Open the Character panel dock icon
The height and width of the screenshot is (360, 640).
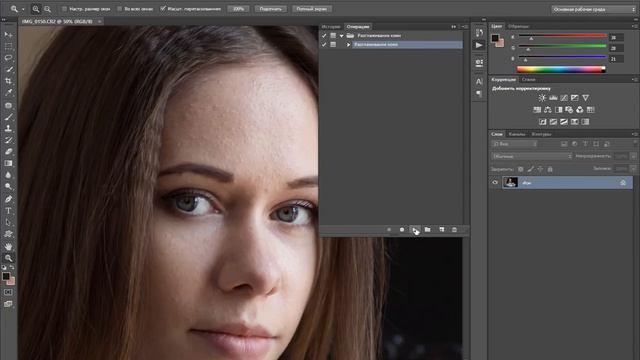479,82
